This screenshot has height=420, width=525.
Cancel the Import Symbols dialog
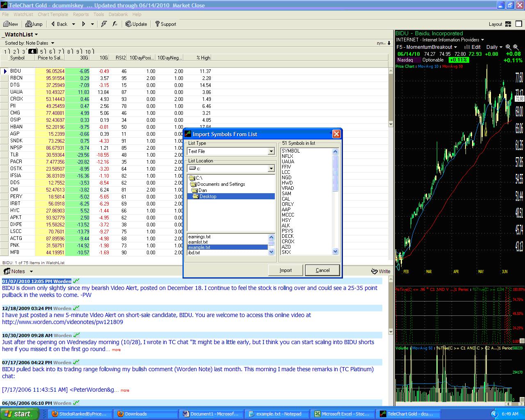click(x=322, y=270)
